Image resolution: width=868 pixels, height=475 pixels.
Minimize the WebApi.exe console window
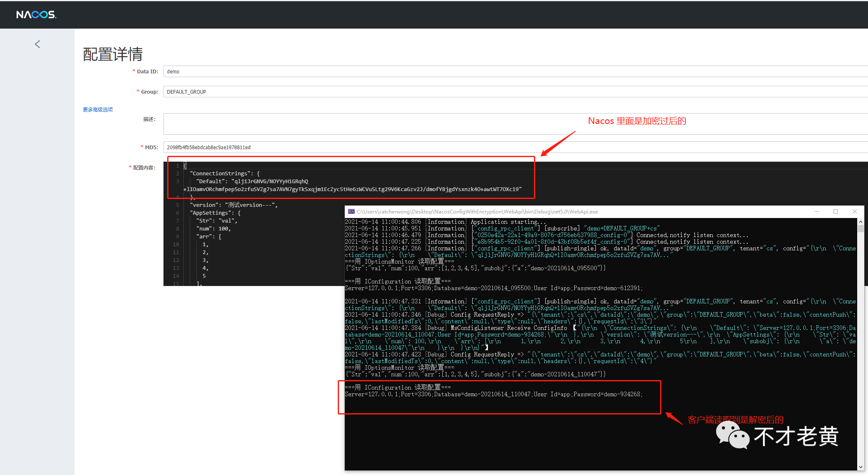(x=817, y=211)
